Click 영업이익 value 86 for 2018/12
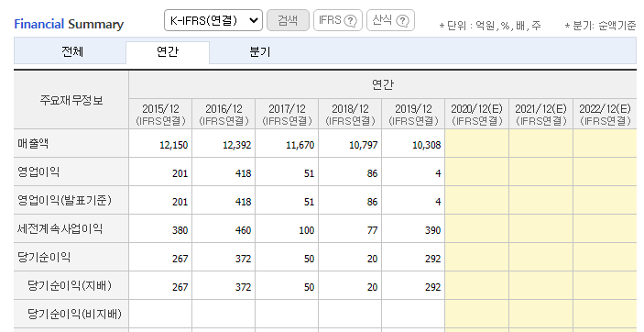Viewport: 644px width, 332px height. pyautogui.click(x=373, y=173)
